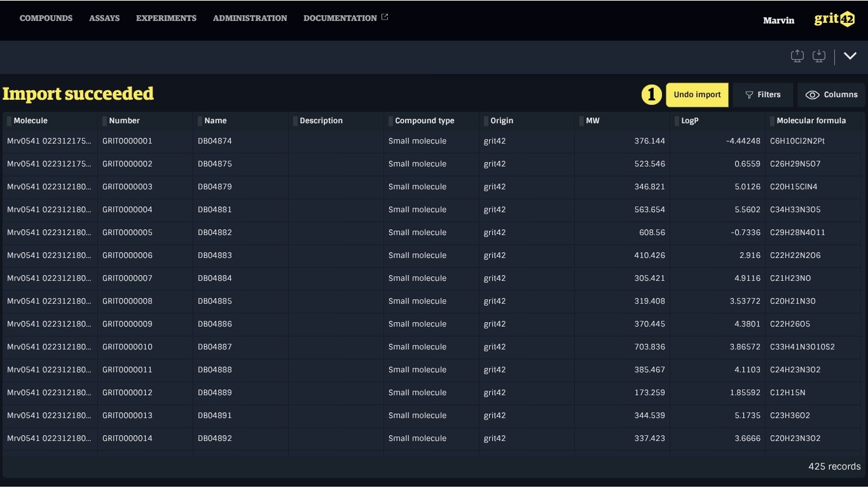Image resolution: width=868 pixels, height=488 pixels.
Task: Click the grit42 logo
Action: 834,19
